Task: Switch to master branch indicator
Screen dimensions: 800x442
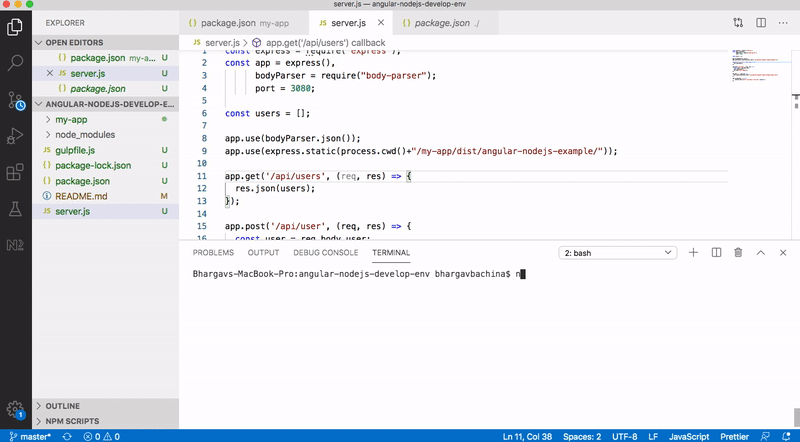Action: click(x=30, y=436)
